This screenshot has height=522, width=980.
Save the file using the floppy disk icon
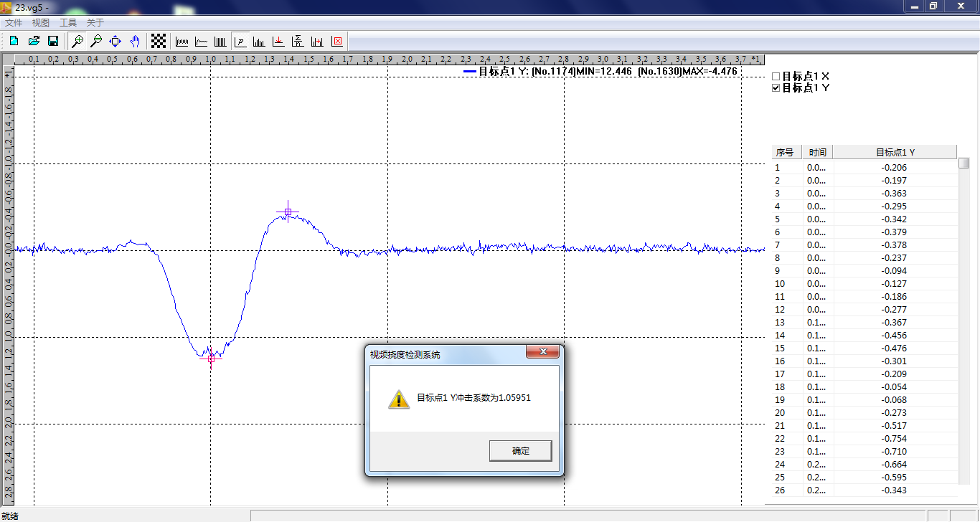[x=52, y=41]
